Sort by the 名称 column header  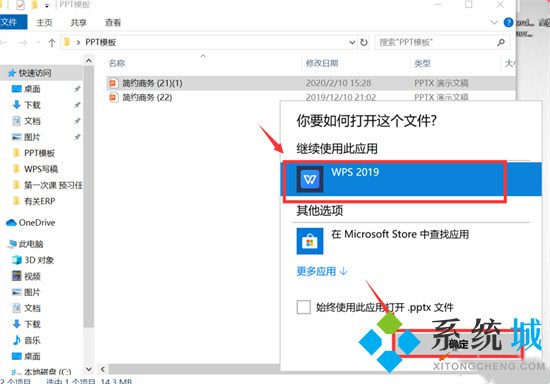pyautogui.click(x=117, y=63)
